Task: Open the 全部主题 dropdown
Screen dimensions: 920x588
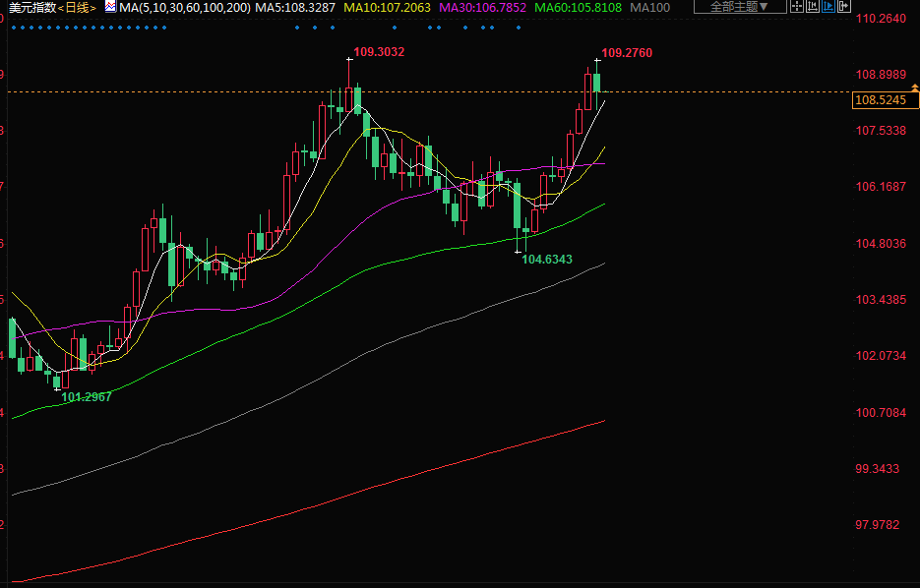Action: click(x=739, y=7)
